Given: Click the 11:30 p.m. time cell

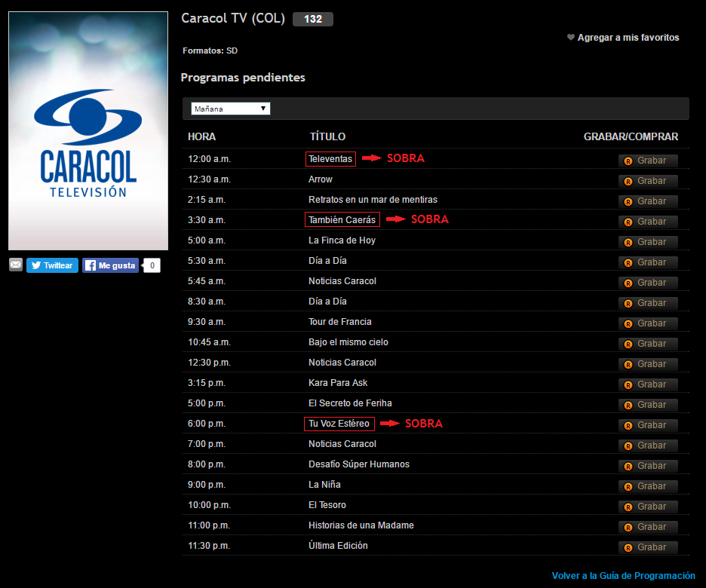Looking at the screenshot, I should point(209,546).
